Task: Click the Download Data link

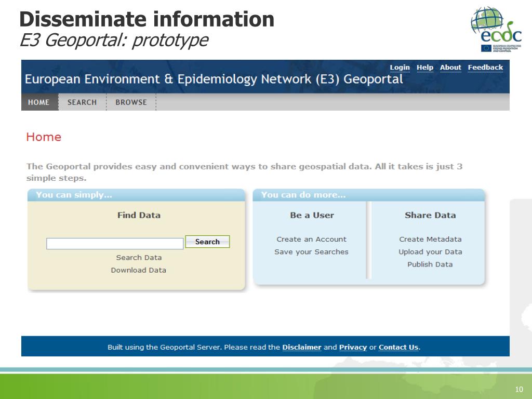Action: point(138,270)
